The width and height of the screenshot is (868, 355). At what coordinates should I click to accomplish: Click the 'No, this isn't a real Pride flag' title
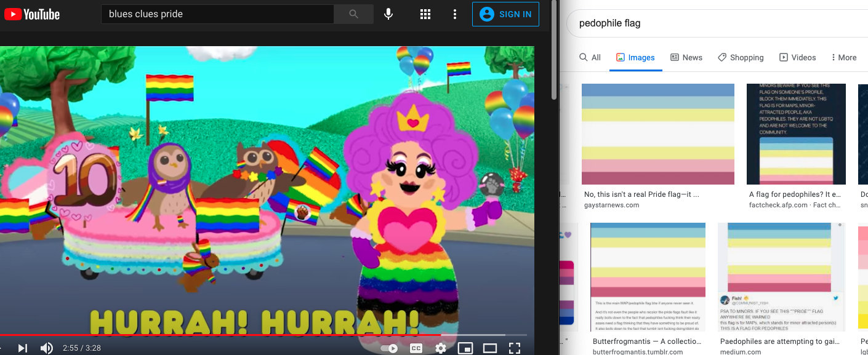641,194
